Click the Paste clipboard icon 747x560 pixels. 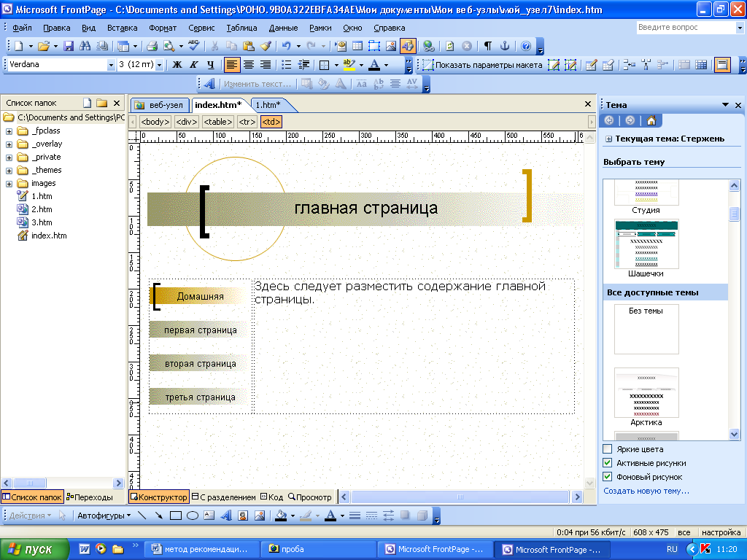pos(248,46)
